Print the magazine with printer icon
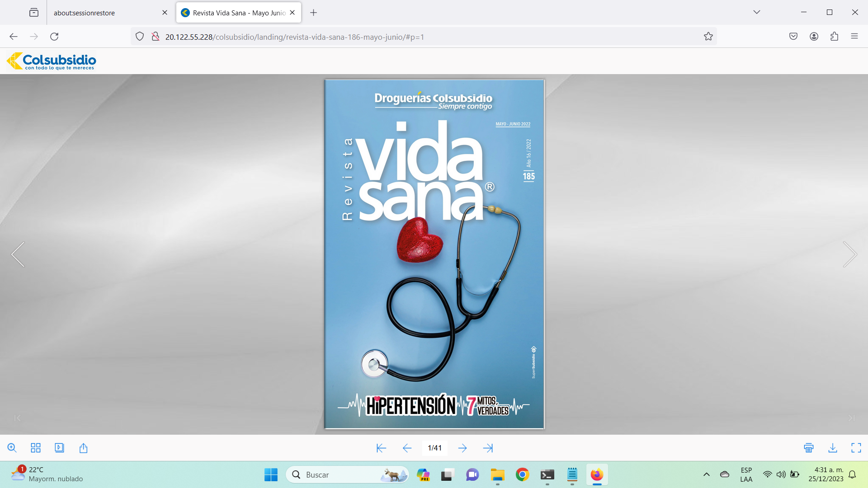The height and width of the screenshot is (488, 868). pyautogui.click(x=809, y=448)
